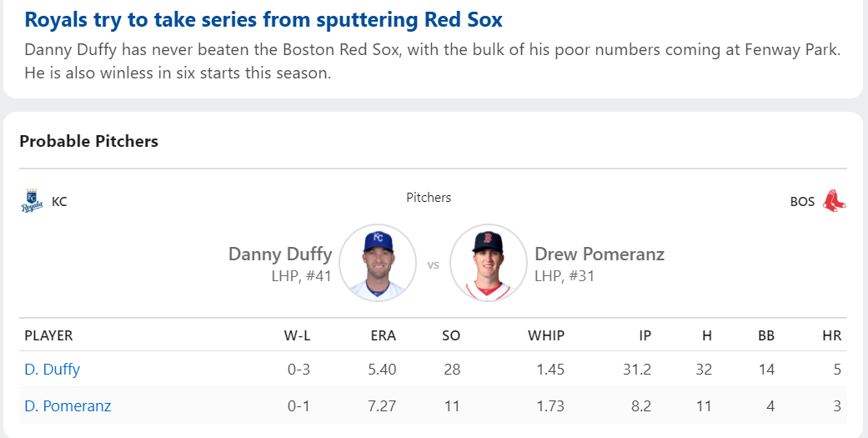Click the WHIP column header
The height and width of the screenshot is (438, 868).
pyautogui.click(x=545, y=336)
